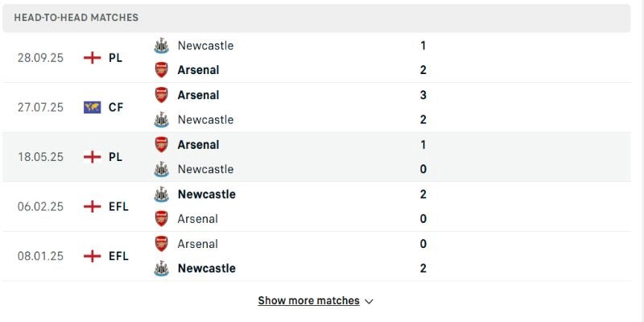Click England flag beside 28.09.25 PL
The height and width of the screenshot is (322, 644).
(x=93, y=58)
